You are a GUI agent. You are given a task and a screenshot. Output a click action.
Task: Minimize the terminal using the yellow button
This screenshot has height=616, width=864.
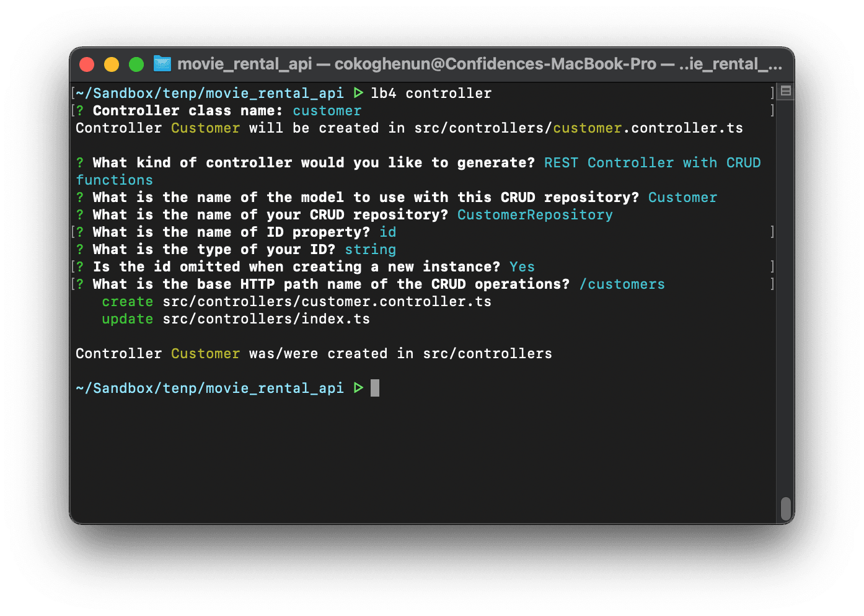coord(112,64)
